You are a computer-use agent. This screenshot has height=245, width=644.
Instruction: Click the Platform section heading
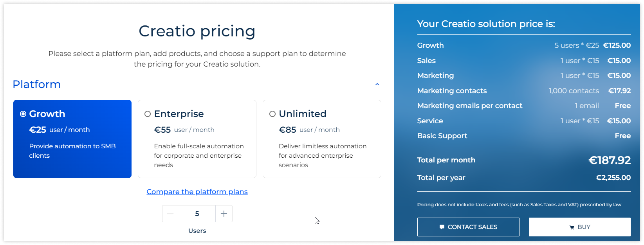[37, 85]
